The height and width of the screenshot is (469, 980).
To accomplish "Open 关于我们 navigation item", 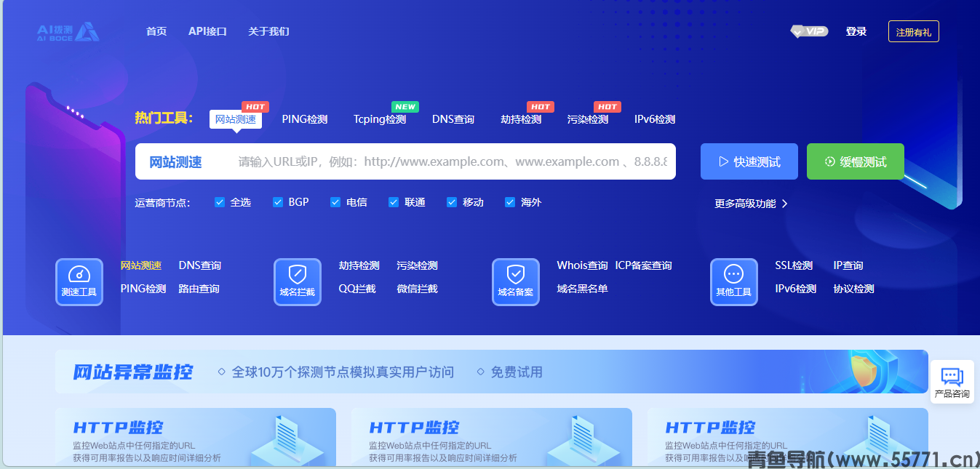I will 268,31.
